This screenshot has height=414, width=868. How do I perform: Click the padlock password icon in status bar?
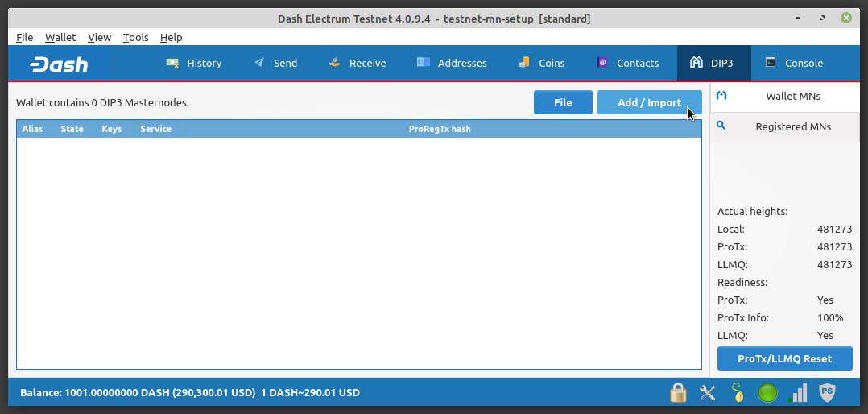coord(678,393)
